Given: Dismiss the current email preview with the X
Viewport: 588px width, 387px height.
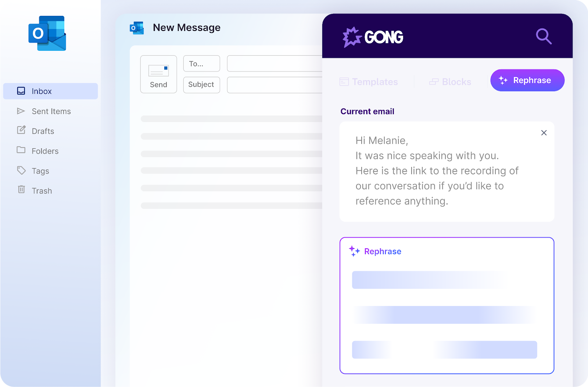Looking at the screenshot, I should pos(544,133).
